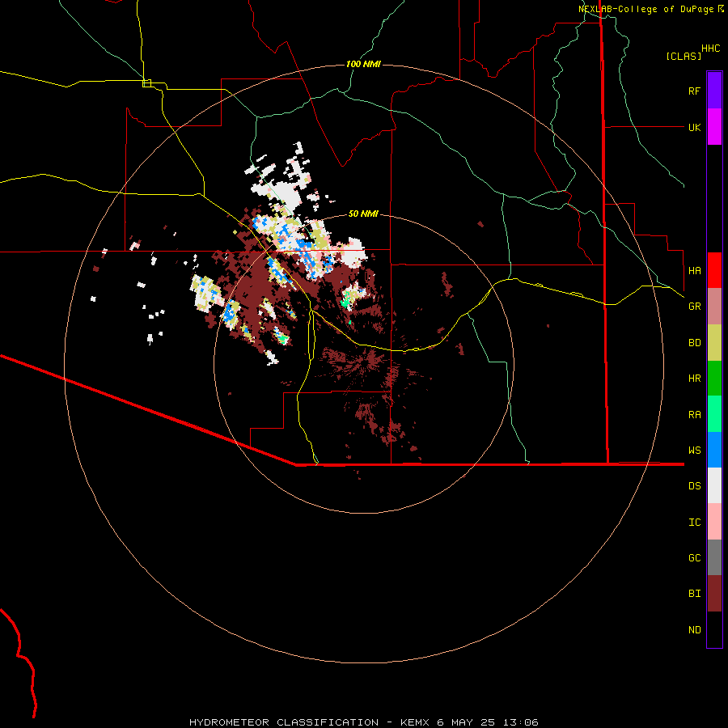Click the GR legend label

[x=694, y=307]
